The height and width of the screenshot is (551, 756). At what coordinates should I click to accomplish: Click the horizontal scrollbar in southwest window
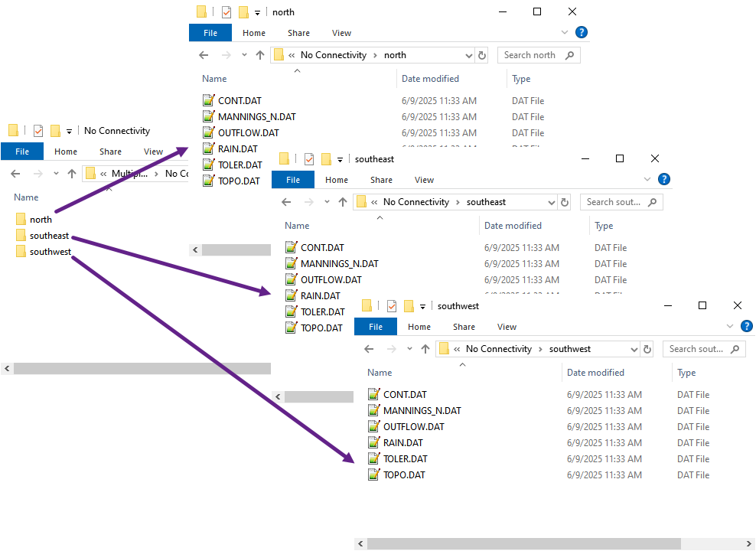(x=524, y=544)
